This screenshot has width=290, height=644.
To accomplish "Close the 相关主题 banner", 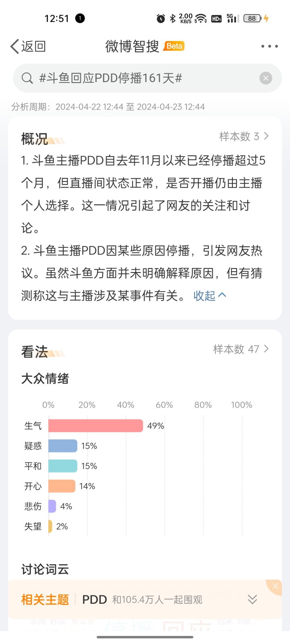I will click(x=275, y=586).
